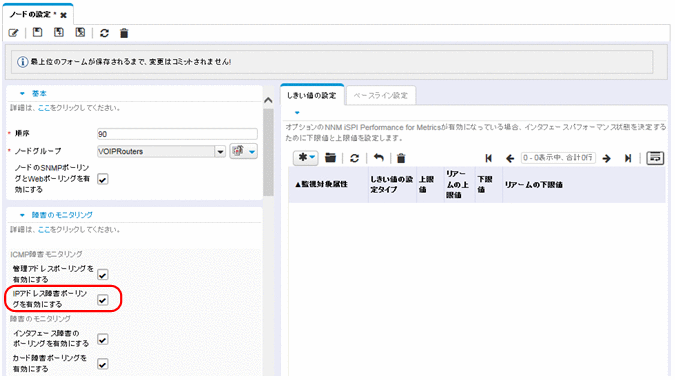Refresh the threshold settings table
675x380 pixels.
click(x=354, y=158)
